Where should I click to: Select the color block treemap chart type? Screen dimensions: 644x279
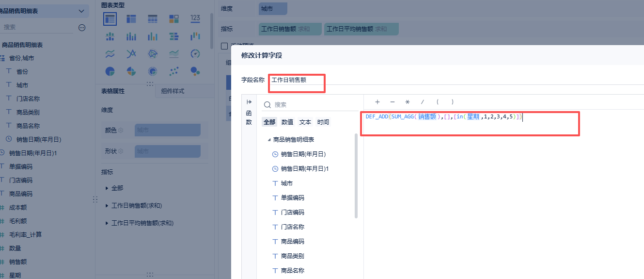coord(174,19)
